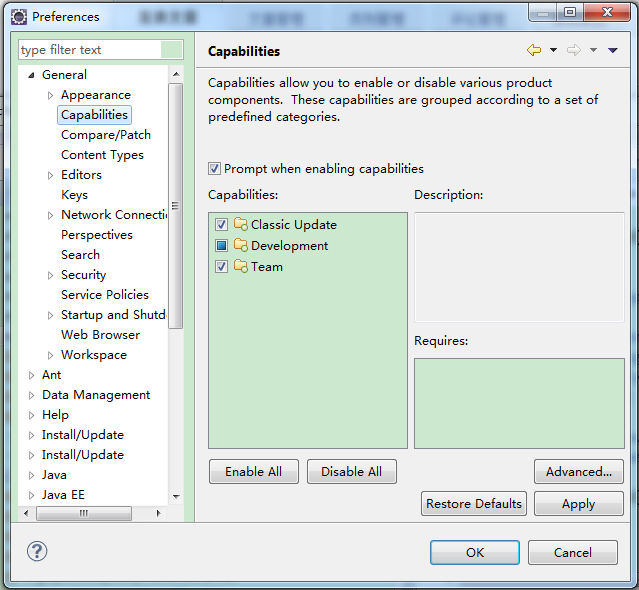Select Search in the General tree

[x=80, y=255]
